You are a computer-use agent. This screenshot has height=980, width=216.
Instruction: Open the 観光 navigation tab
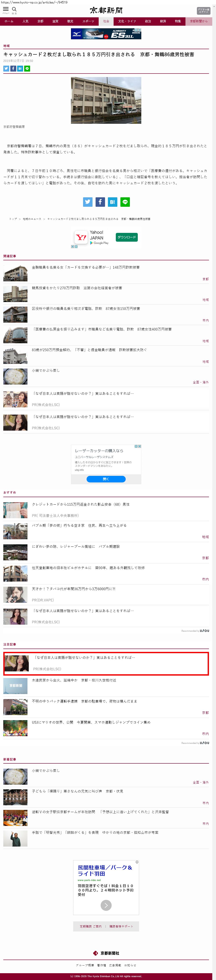(x=70, y=21)
